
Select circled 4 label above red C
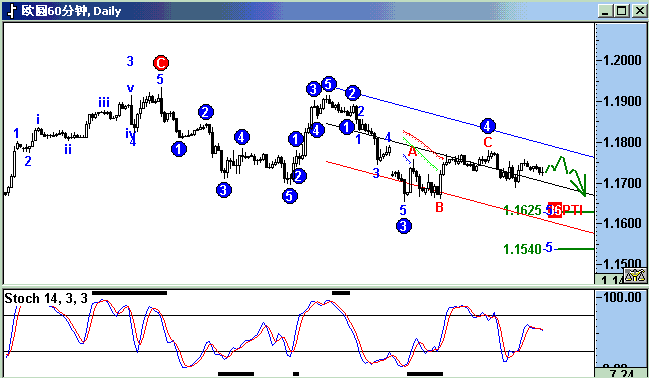pos(488,126)
